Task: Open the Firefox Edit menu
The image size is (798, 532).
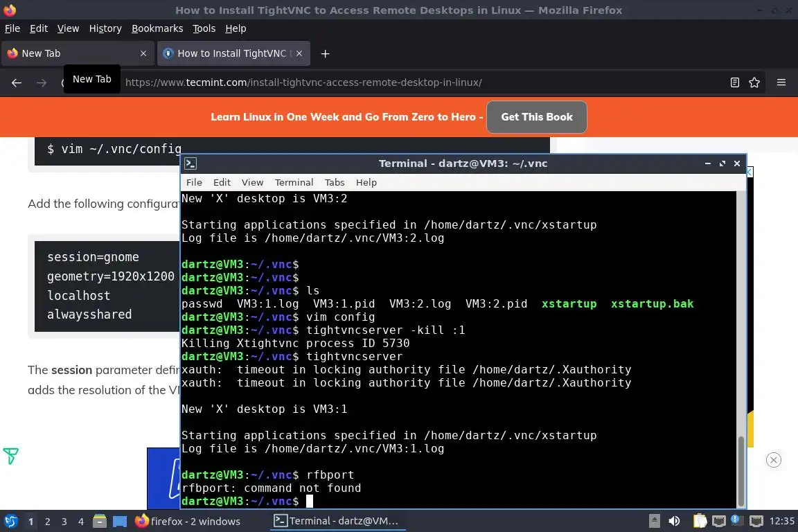Action: (39, 28)
